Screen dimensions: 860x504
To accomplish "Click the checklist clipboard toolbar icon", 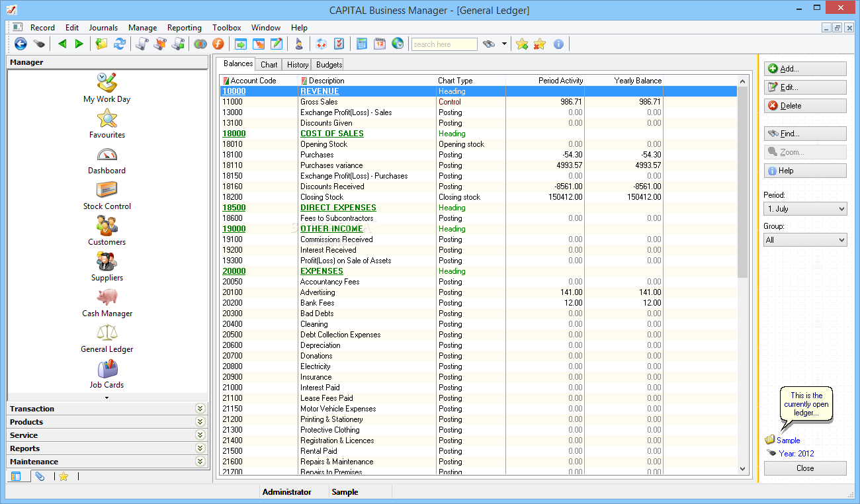I will [x=339, y=44].
